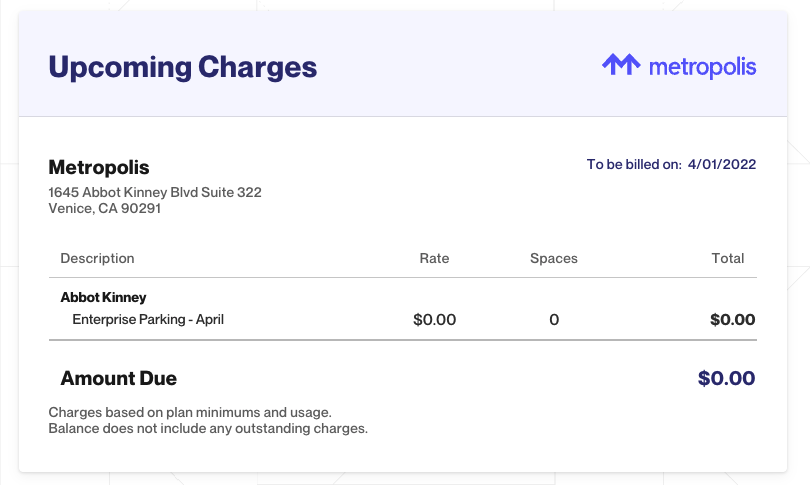
Task: Click the Metropolis arrow logo icon
Action: tap(621, 65)
